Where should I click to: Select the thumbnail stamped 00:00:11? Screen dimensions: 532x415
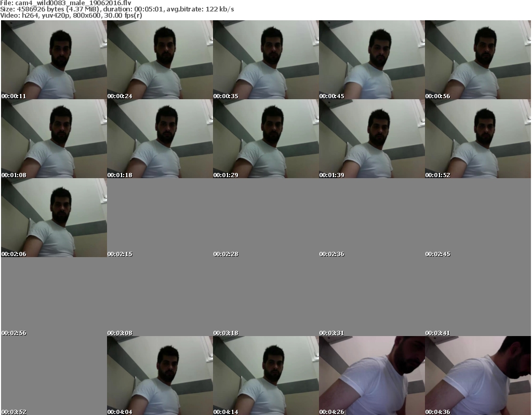(x=54, y=60)
